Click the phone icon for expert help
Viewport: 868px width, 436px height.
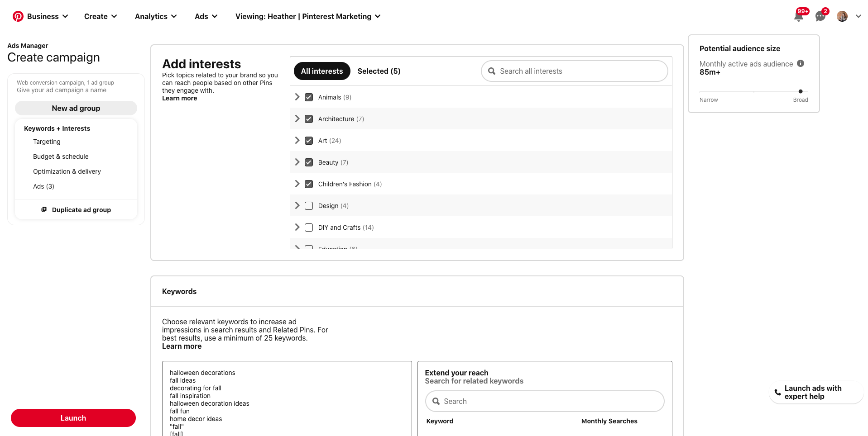[x=777, y=392]
